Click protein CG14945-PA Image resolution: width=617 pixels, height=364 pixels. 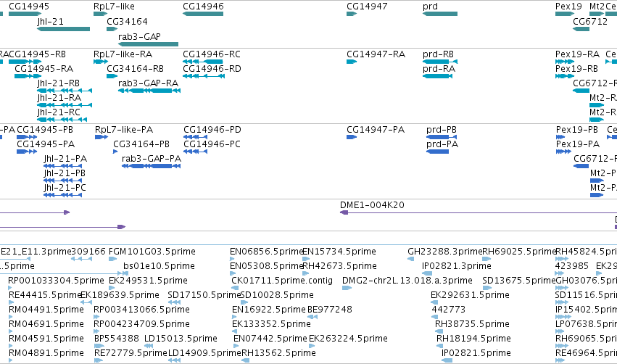[27, 152]
